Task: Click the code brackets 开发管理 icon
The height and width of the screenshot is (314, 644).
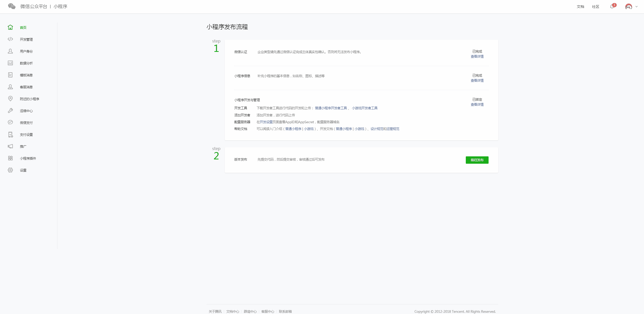Action: pyautogui.click(x=10, y=39)
